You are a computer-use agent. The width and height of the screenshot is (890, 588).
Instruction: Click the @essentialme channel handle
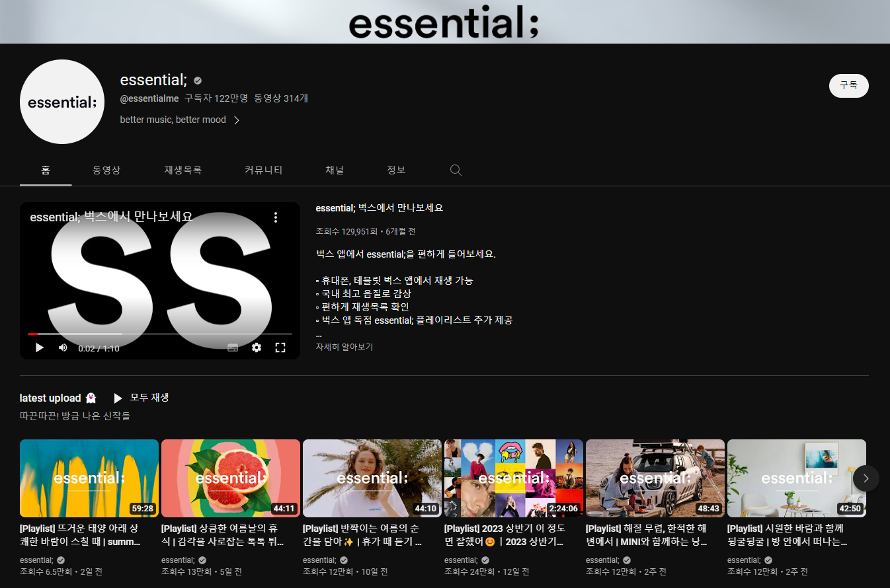point(149,98)
